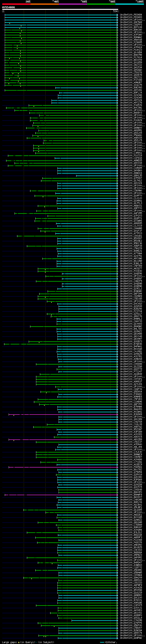
Task: Select hit label UniRef100_Q92LK8
Action: 131,133
